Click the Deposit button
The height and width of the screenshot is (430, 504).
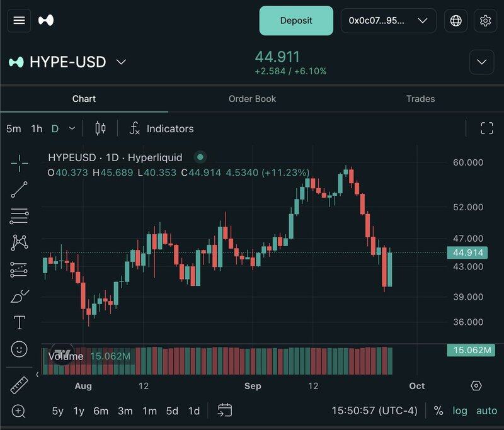point(296,21)
